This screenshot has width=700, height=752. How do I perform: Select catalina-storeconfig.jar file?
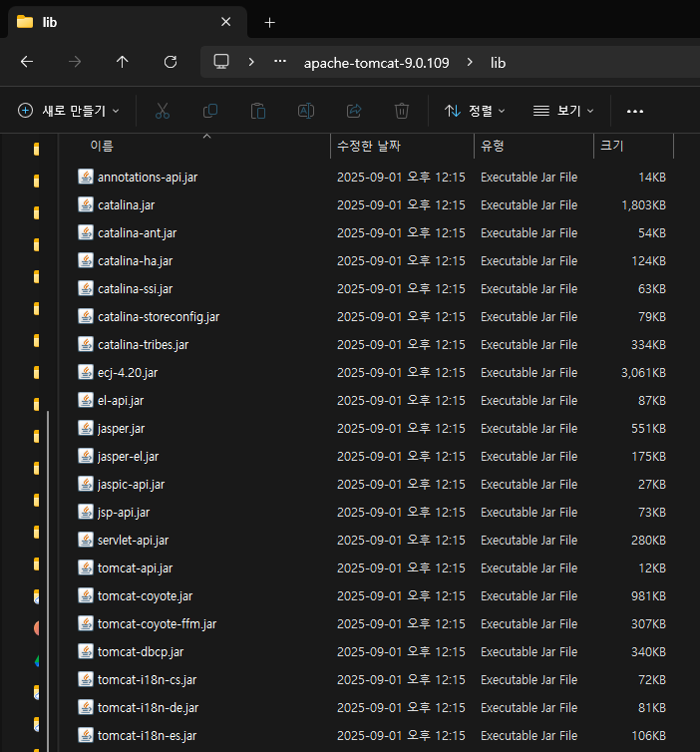(x=159, y=317)
